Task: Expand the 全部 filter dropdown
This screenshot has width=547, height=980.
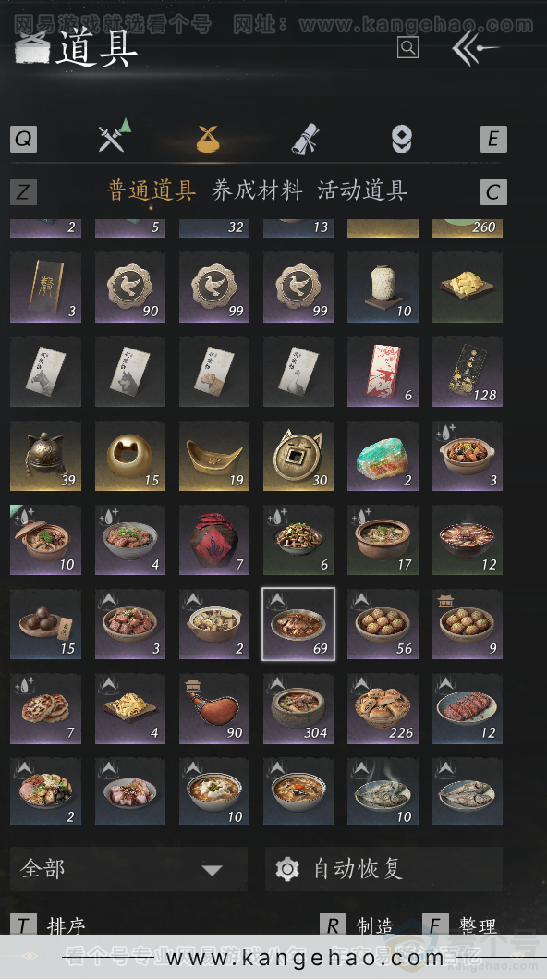Action: (x=128, y=869)
